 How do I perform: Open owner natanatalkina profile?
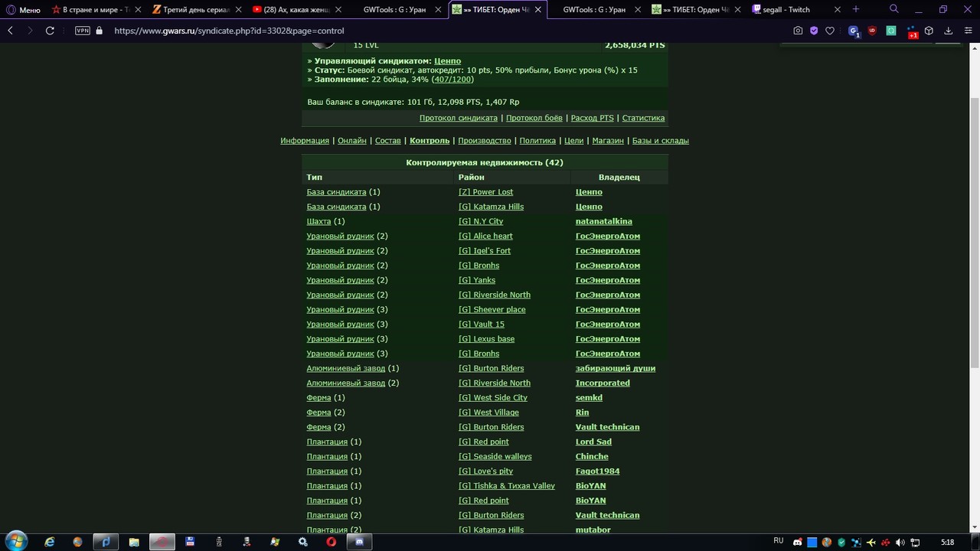pyautogui.click(x=604, y=221)
